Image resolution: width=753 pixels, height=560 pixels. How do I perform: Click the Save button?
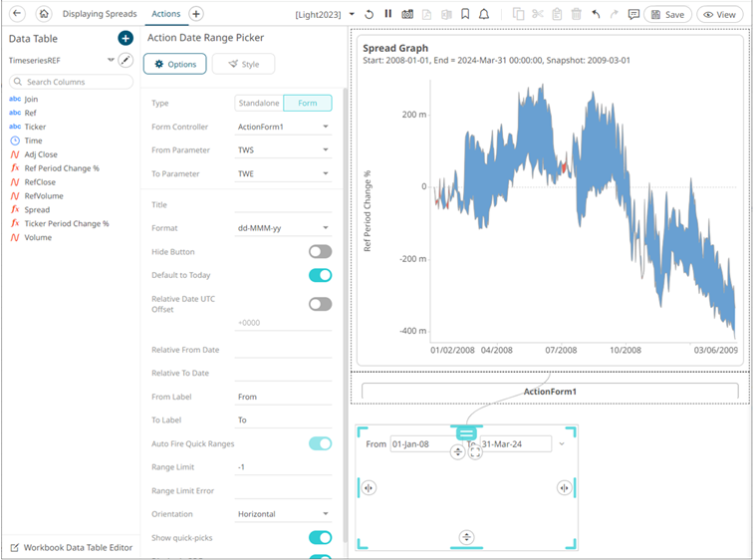click(x=667, y=14)
